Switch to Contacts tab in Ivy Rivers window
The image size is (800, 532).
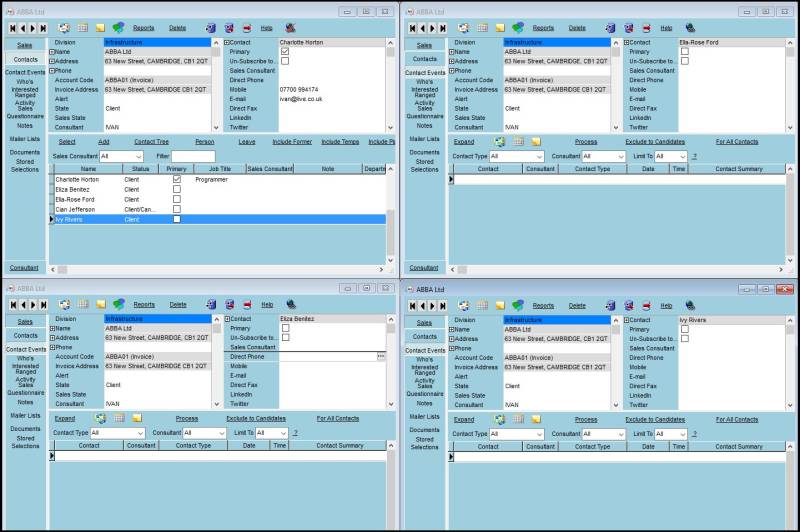(x=424, y=337)
